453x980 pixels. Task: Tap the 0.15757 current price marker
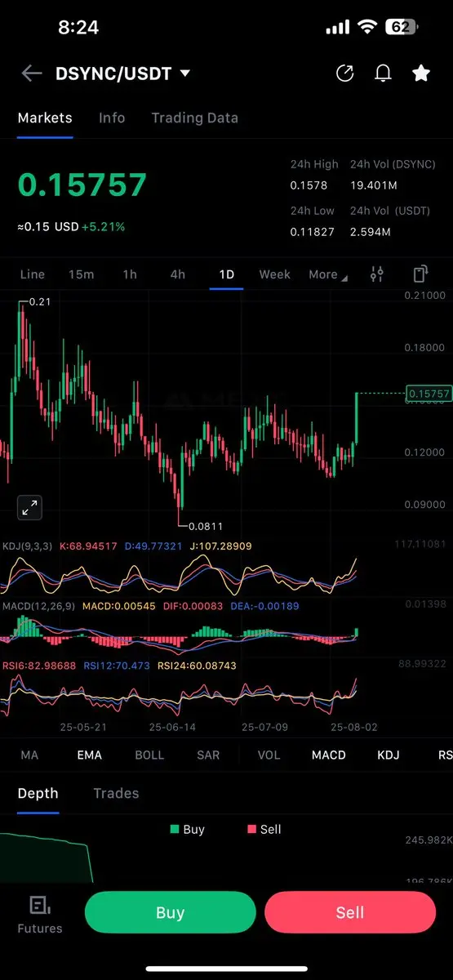tap(429, 394)
